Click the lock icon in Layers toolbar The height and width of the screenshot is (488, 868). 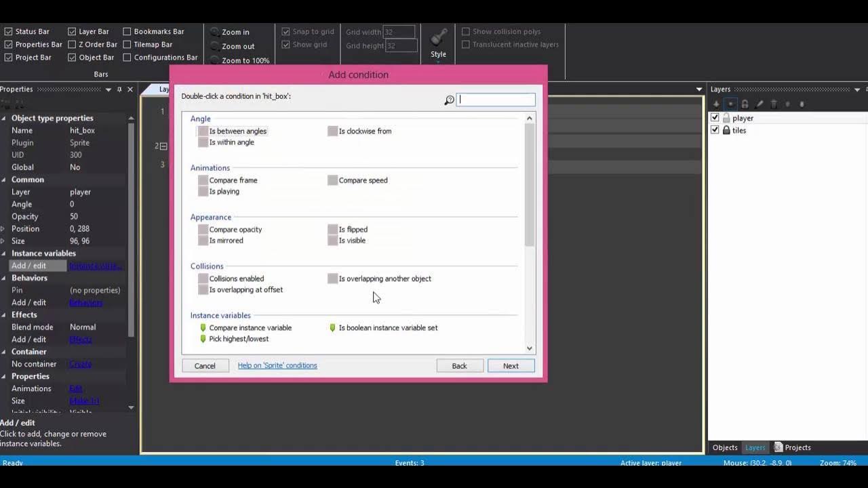745,104
